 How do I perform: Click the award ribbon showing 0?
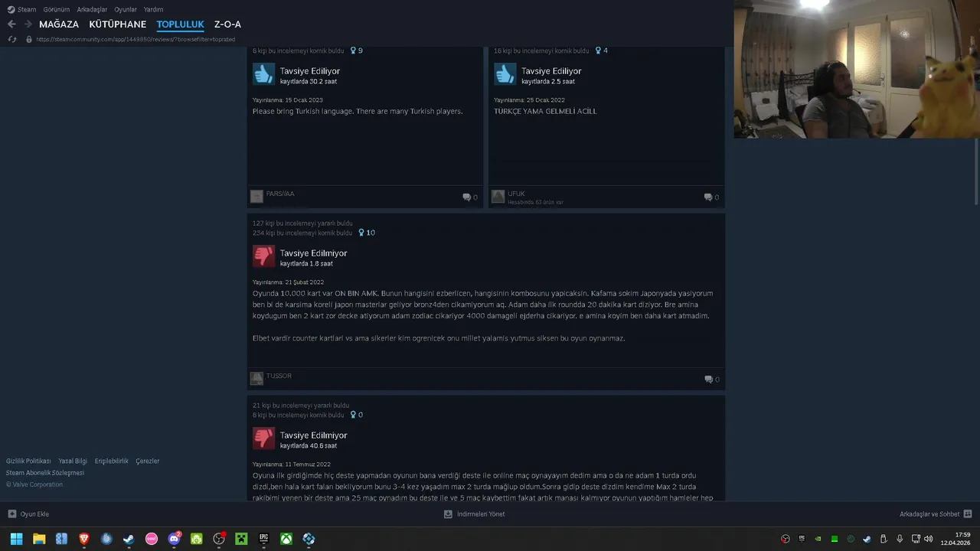point(356,415)
